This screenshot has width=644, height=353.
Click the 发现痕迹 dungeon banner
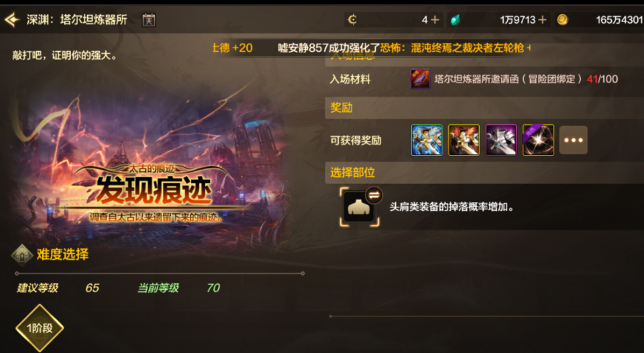(153, 191)
